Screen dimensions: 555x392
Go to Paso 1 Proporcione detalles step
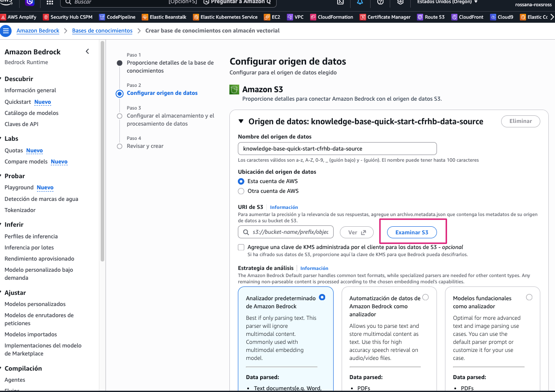point(170,67)
